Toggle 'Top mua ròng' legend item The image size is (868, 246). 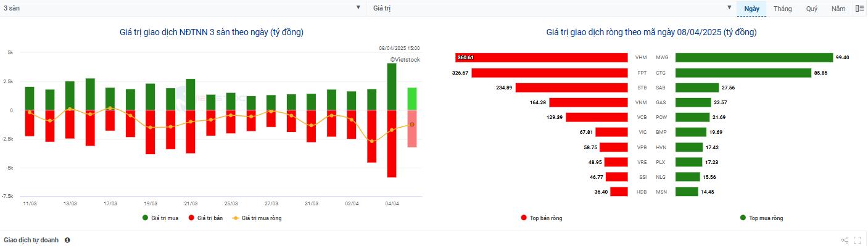click(x=761, y=218)
